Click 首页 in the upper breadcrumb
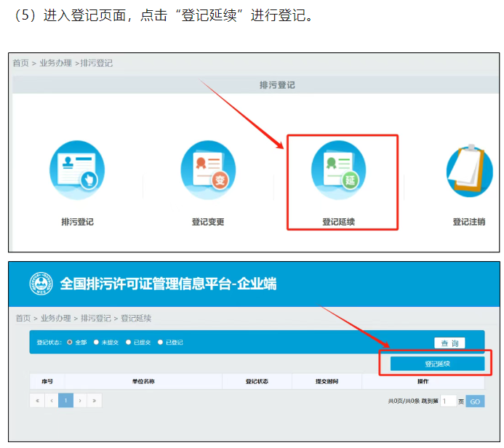 (20, 63)
